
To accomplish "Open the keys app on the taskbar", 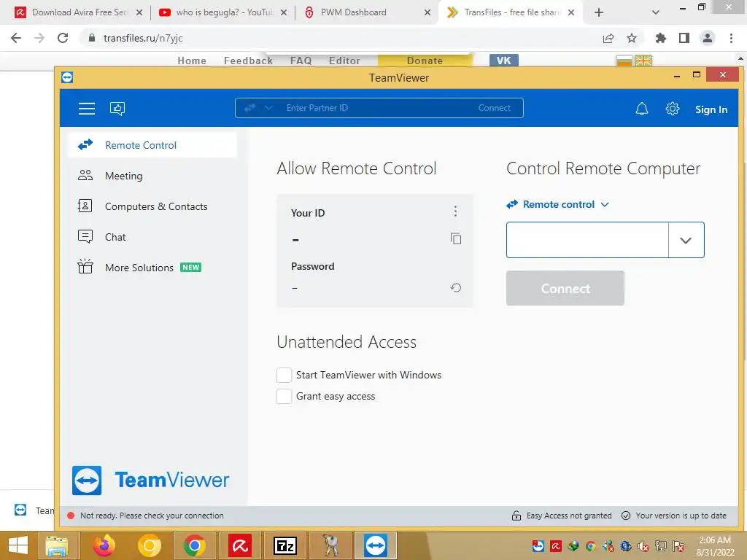I will click(x=330, y=545).
